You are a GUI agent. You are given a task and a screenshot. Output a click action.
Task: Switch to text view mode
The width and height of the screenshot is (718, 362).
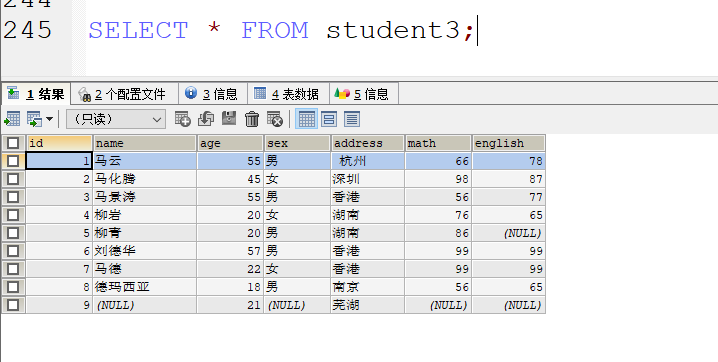352,119
